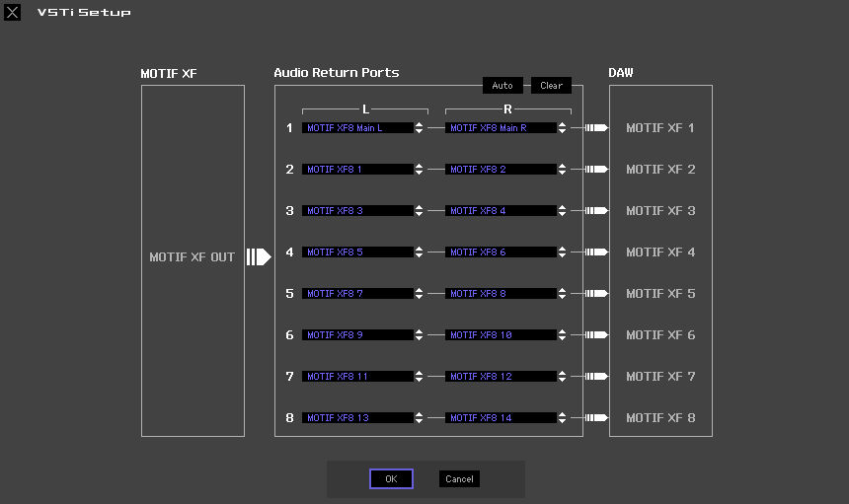Click the plug icon for MOTIF XF 8

[595, 418]
